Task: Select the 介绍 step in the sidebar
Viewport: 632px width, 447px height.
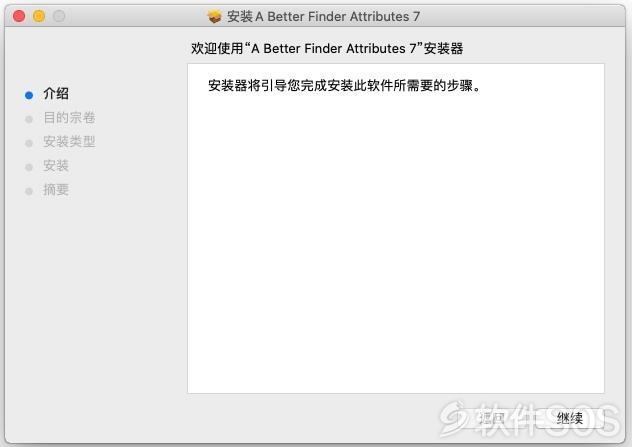Action: 56,94
